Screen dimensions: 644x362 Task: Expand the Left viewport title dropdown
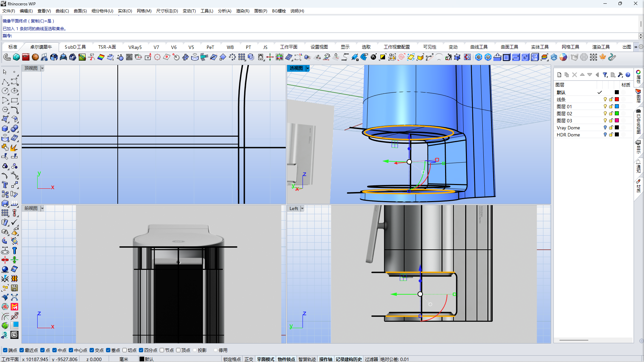click(x=302, y=208)
